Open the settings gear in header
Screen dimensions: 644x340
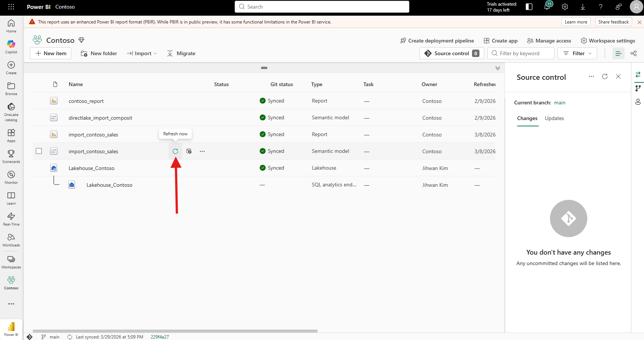(565, 7)
